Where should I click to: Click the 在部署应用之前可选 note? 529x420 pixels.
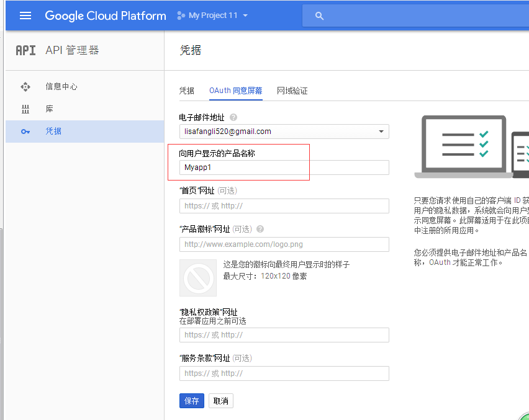tap(212, 321)
